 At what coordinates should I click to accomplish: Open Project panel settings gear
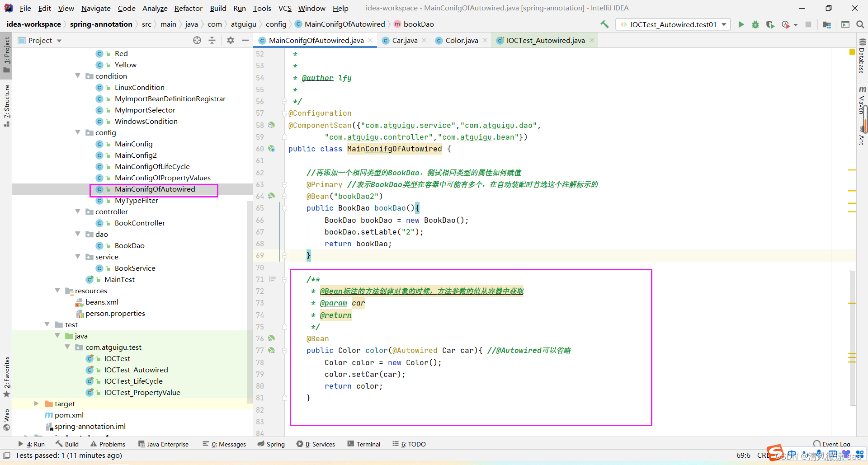(231, 40)
